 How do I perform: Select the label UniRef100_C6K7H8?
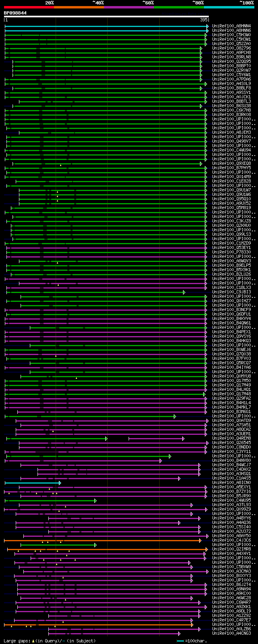click(x=231, y=110)
